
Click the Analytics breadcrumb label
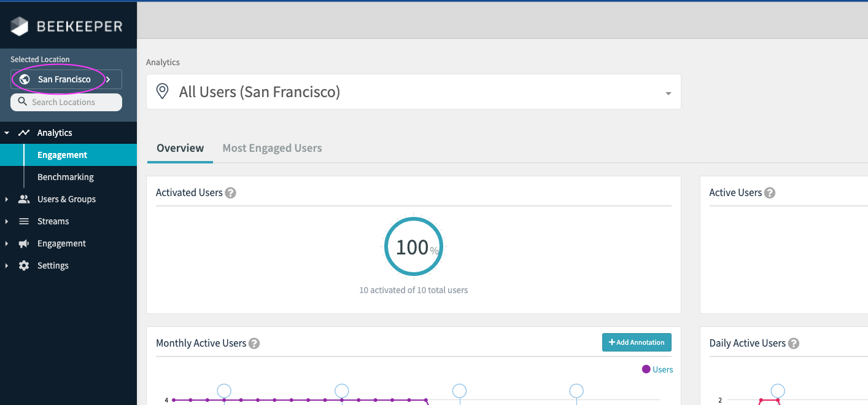click(163, 62)
